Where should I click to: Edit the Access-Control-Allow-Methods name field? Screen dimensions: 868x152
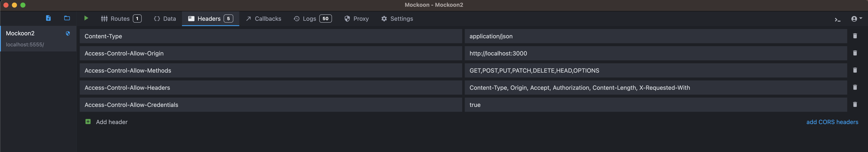[x=271, y=70]
